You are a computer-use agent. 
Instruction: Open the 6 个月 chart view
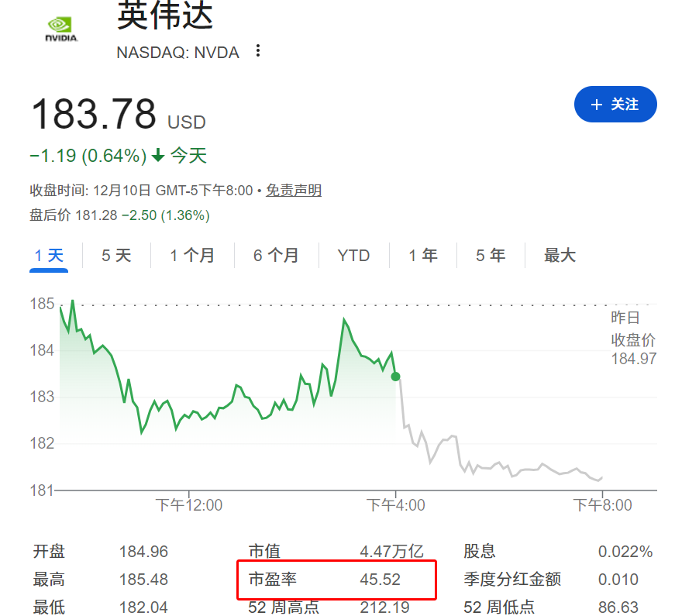coord(276,255)
